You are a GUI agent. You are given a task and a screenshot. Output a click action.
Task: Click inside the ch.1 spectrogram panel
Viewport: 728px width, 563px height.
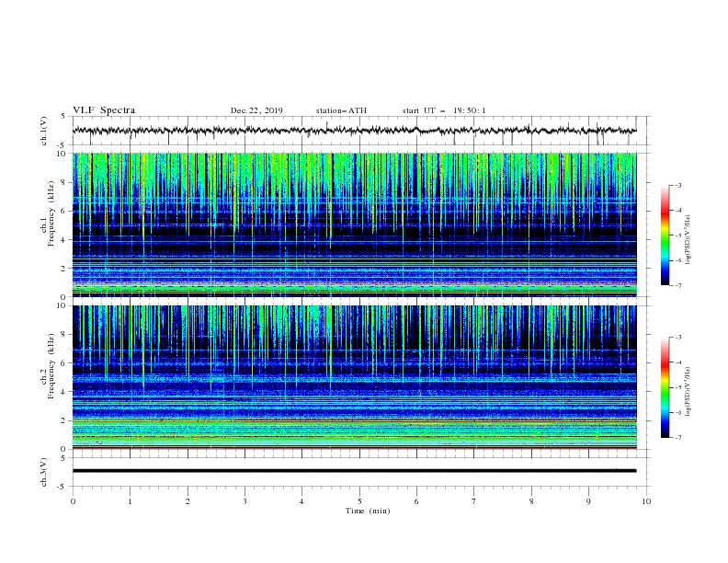[x=355, y=224]
